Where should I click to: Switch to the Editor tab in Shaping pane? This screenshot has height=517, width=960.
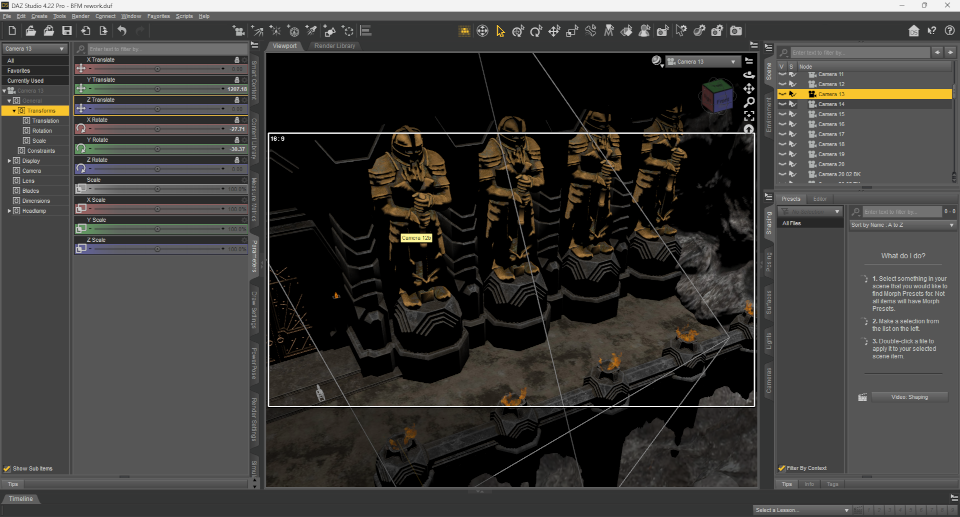coord(820,199)
